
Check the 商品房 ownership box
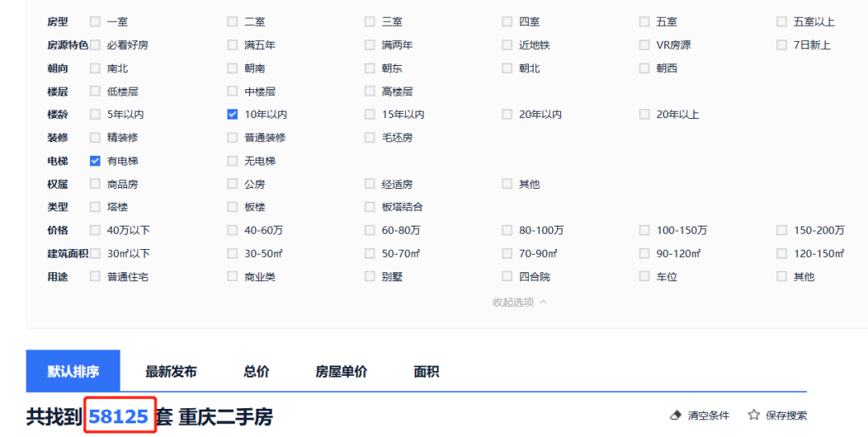(x=95, y=184)
